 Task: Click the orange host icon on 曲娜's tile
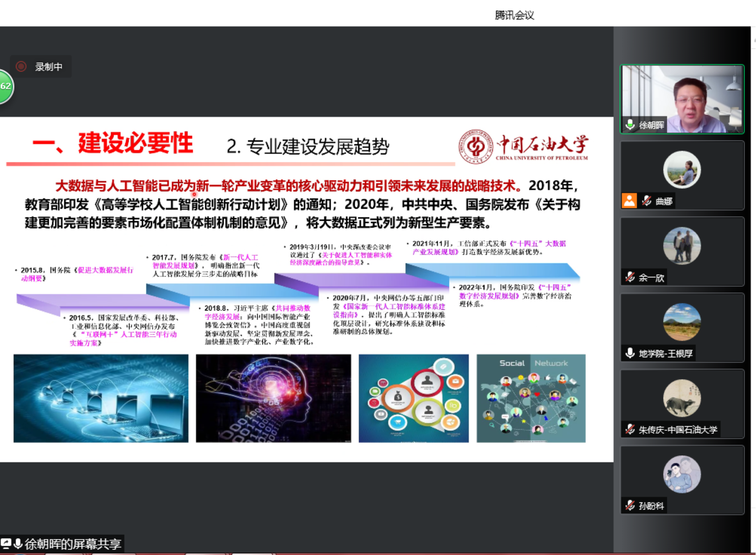coord(629,201)
